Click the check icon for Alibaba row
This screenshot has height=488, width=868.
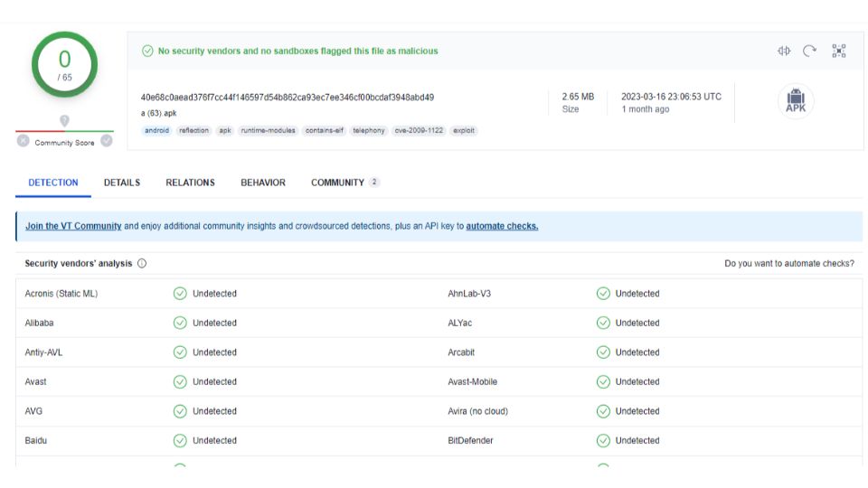pos(180,323)
